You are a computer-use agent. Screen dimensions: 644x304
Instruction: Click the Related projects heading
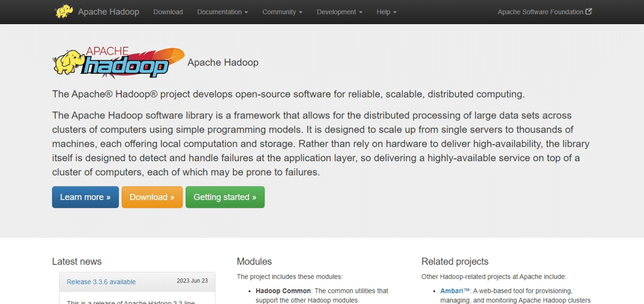pyautogui.click(x=455, y=261)
